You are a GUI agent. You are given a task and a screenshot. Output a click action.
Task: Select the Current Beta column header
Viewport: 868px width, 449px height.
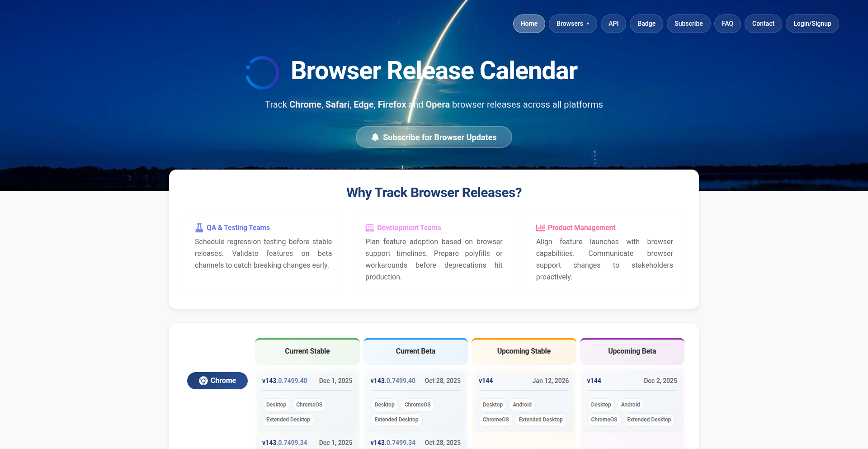tap(415, 351)
